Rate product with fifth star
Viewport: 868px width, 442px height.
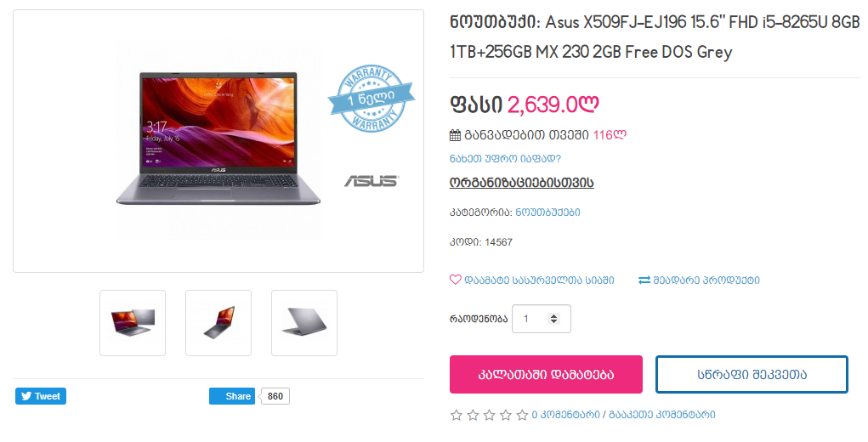coord(522,415)
